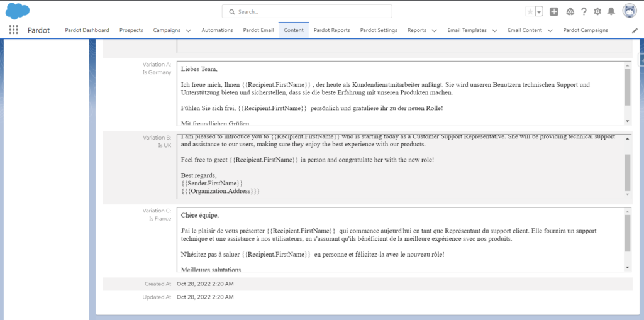Screen dimensions: 644x320
Task: Switch to the Automations tab
Action: click(217, 30)
